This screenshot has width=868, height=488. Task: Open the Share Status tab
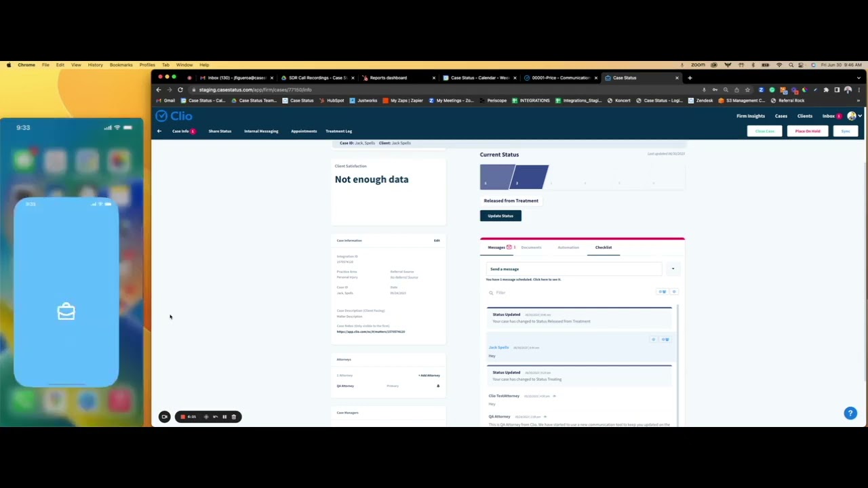point(220,131)
